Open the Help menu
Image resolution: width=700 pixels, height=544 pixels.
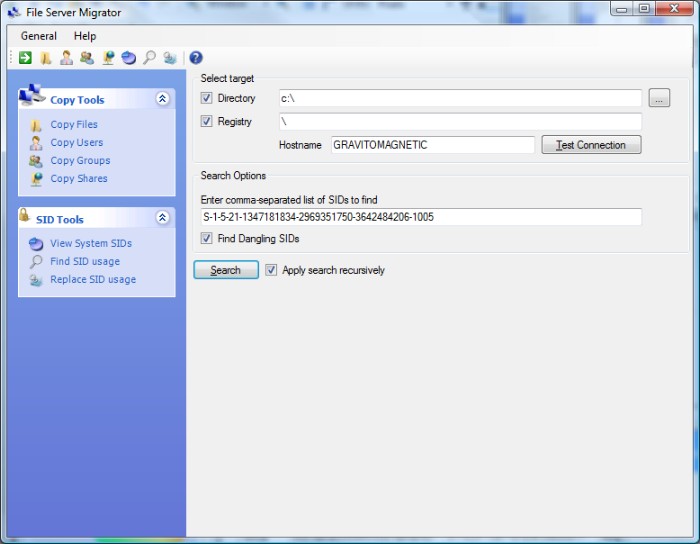click(x=85, y=36)
